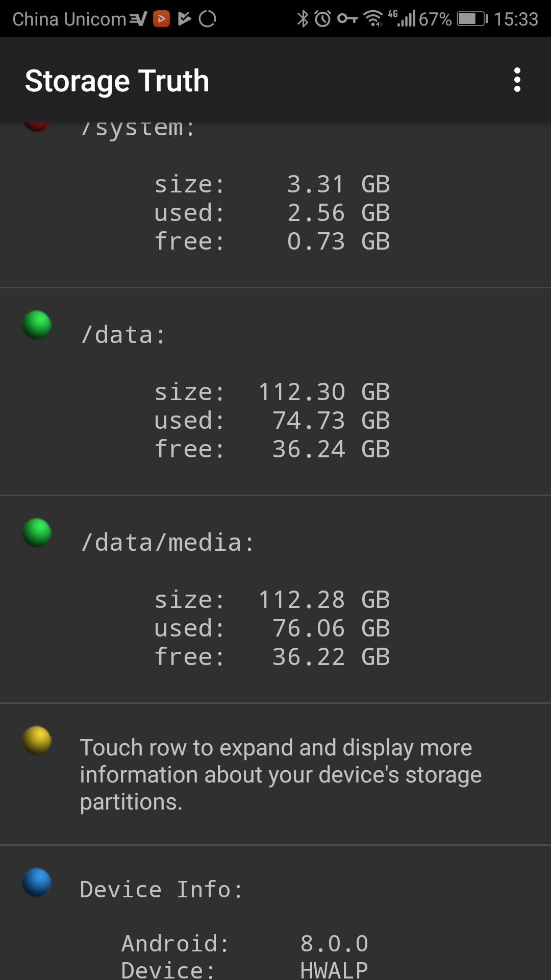Tap the /data size value 112.30 GB
The image size is (551, 980).
323,392
